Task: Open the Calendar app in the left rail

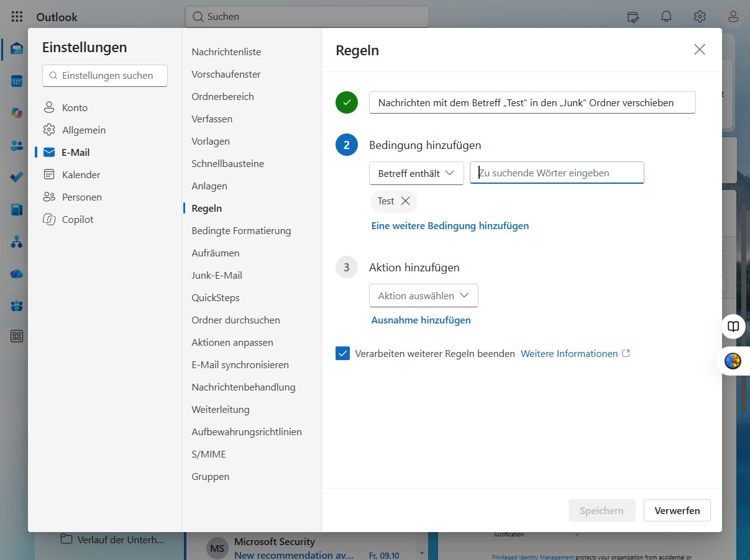Action: click(x=17, y=81)
